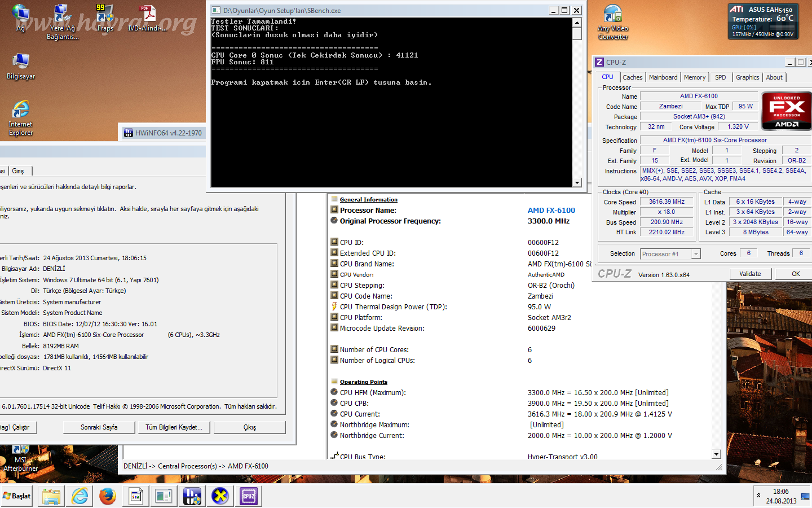Open Any Video Converter desktop shortcut

(x=613, y=23)
